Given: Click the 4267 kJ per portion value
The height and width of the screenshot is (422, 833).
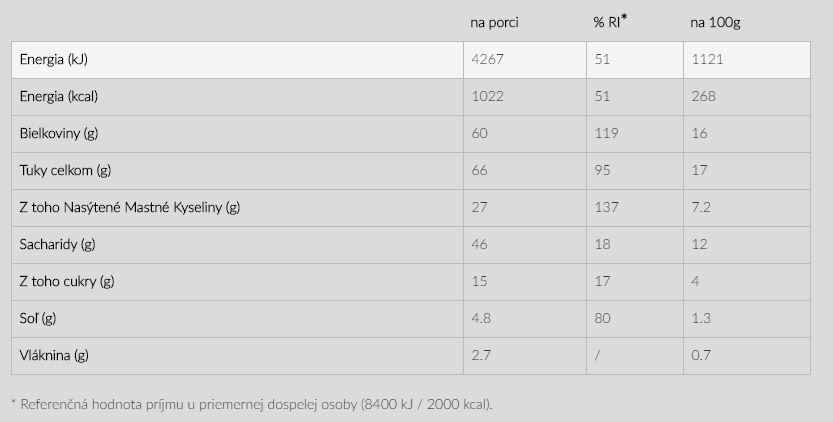Looking at the screenshot, I should [486, 60].
